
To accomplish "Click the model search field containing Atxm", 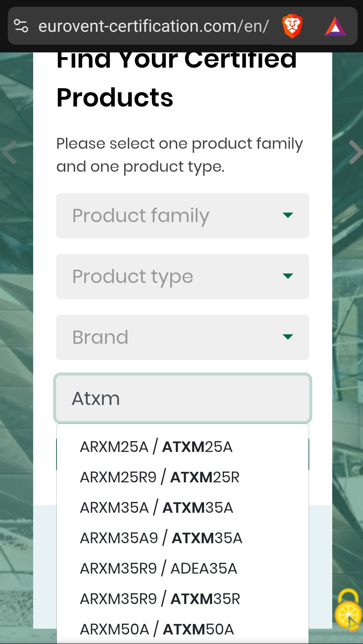I will click(182, 398).
